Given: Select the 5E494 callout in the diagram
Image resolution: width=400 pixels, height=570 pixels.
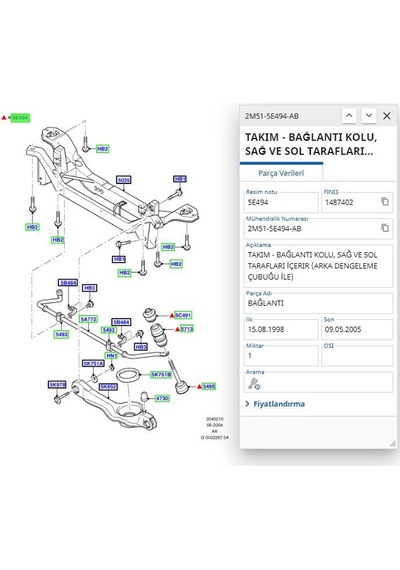Looking at the screenshot, I should (x=20, y=118).
